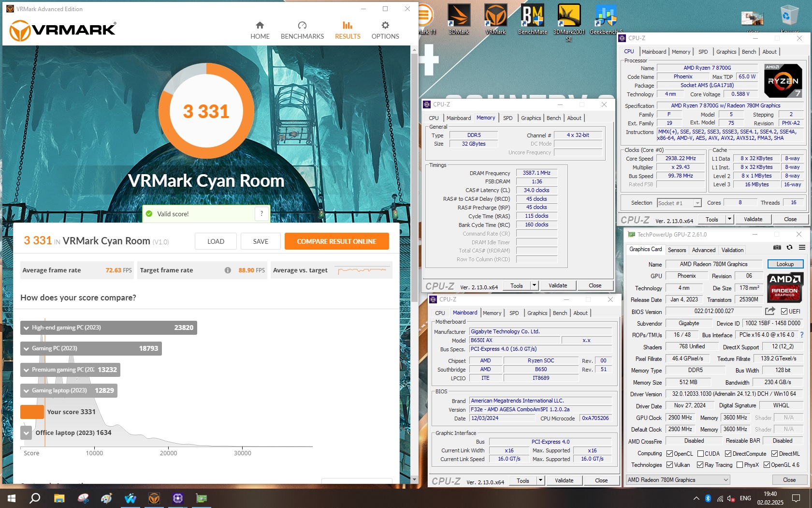
Task: Open VRMark OPTIONS gear
Action: [385, 25]
